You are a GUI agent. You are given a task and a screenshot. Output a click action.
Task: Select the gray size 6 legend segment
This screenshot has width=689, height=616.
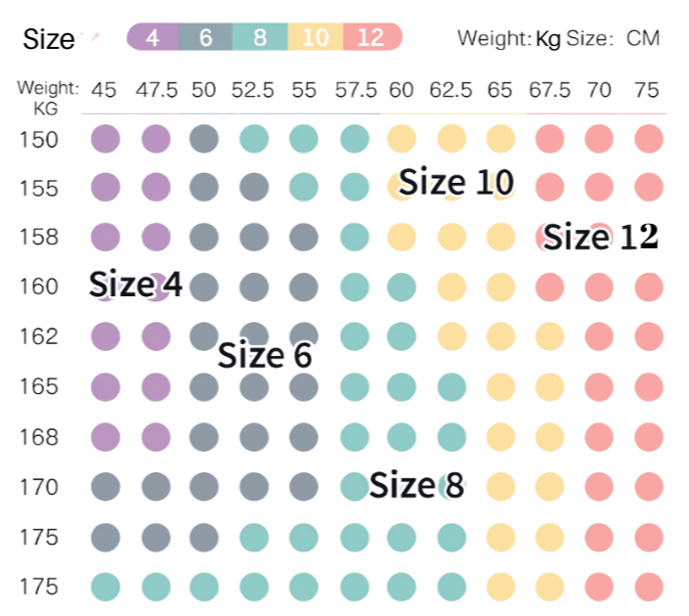click(206, 38)
